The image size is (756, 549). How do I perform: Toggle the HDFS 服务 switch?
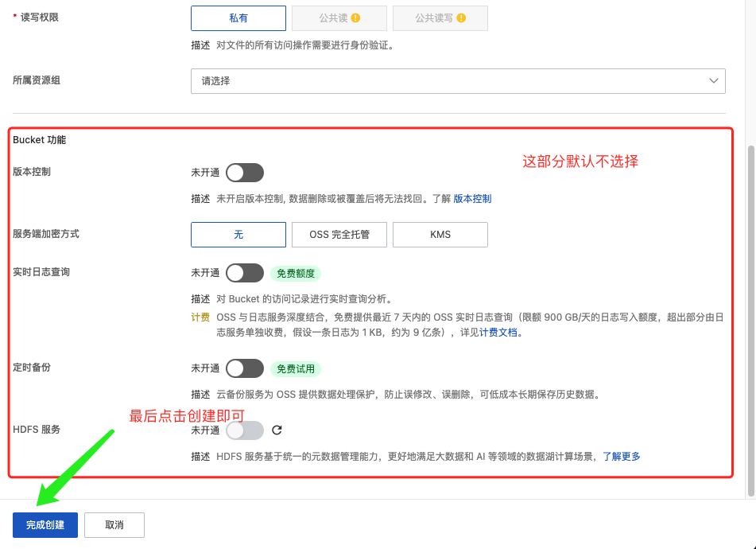tap(244, 430)
